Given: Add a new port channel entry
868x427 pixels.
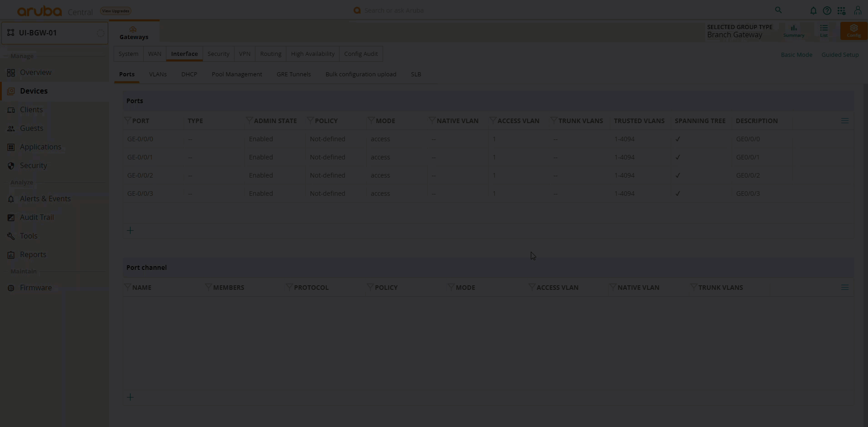Looking at the screenshot, I should [x=130, y=397].
